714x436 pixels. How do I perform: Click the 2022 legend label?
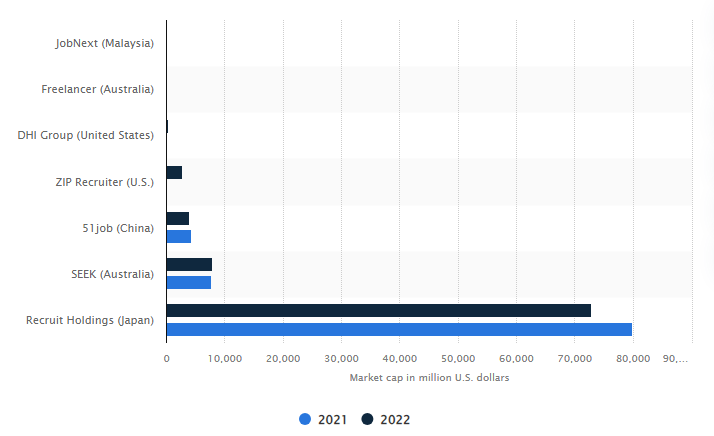tap(395, 420)
